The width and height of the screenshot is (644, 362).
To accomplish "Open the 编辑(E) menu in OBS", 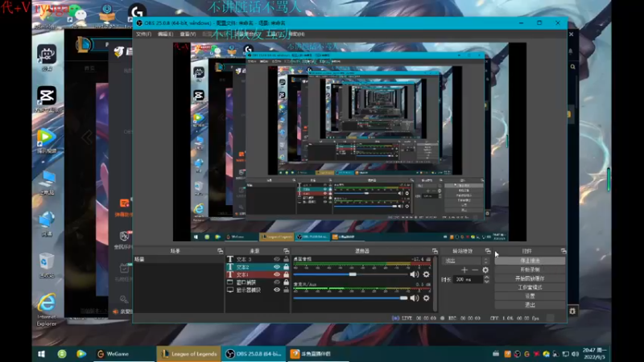I will coord(165,34).
